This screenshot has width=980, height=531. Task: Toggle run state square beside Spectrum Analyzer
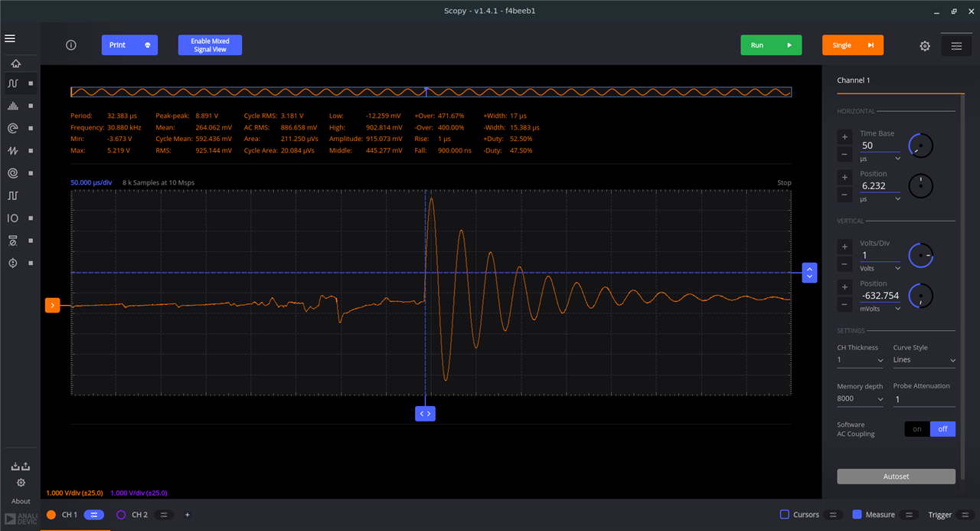click(31, 106)
